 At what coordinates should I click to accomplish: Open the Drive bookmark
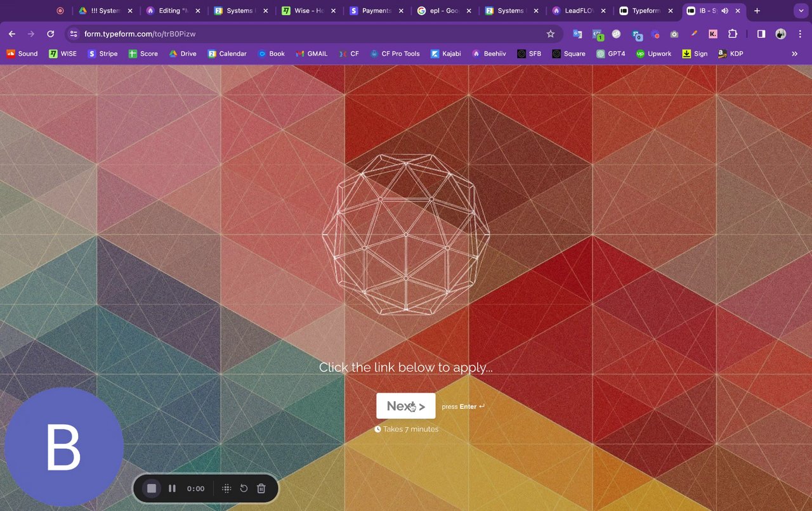(183, 54)
